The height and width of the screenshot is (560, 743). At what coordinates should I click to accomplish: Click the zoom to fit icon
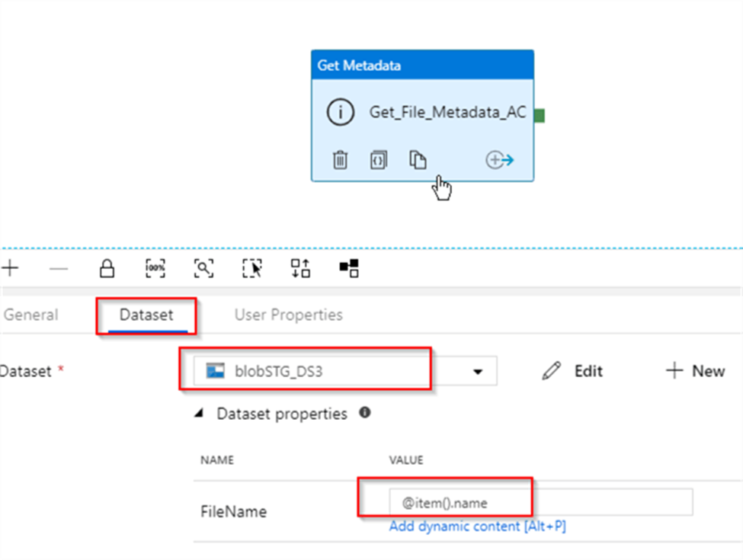[203, 268]
